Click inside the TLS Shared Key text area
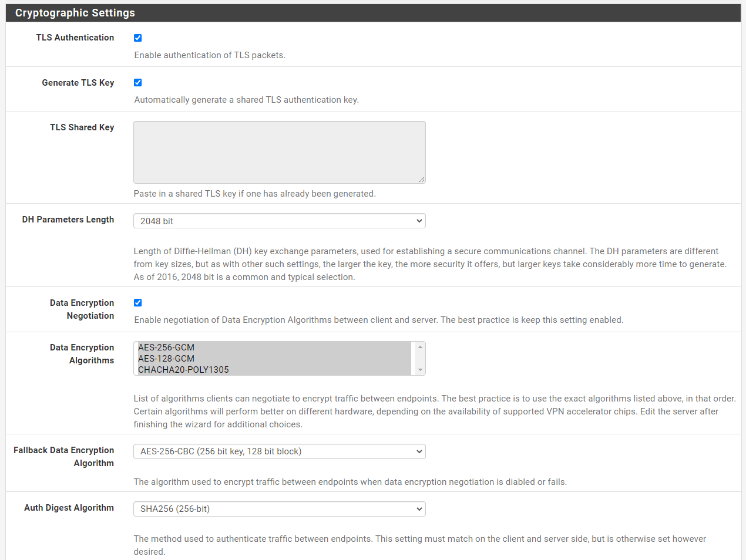 (x=279, y=151)
